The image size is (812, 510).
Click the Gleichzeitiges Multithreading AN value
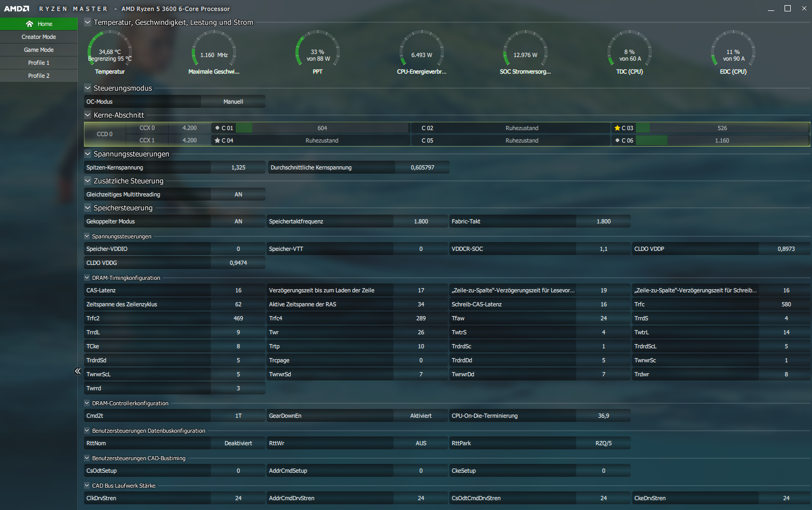click(238, 194)
